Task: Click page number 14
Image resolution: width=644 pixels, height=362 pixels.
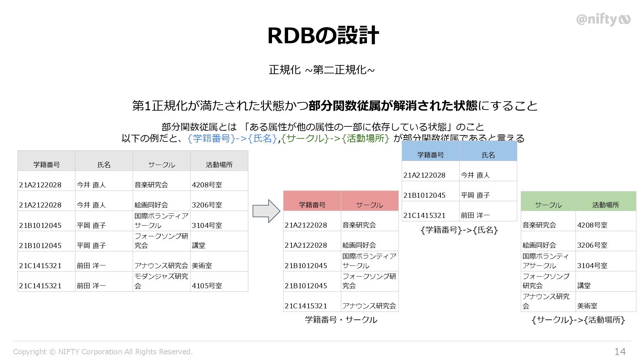Action: (x=620, y=351)
